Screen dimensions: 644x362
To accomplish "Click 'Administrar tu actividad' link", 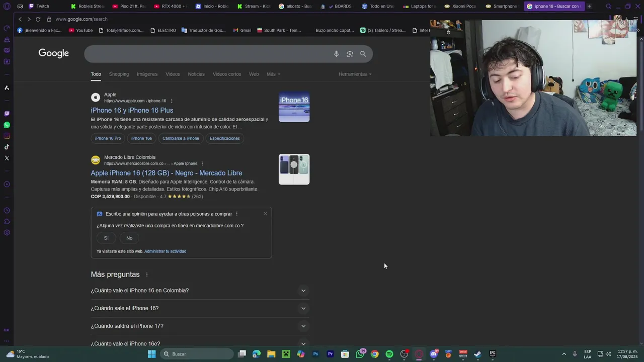I will [165, 251].
